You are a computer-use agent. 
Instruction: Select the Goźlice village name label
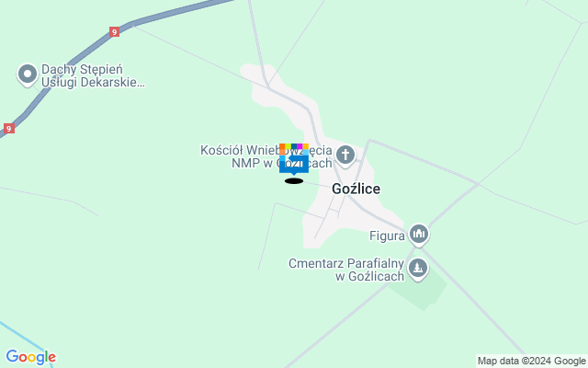(356, 189)
